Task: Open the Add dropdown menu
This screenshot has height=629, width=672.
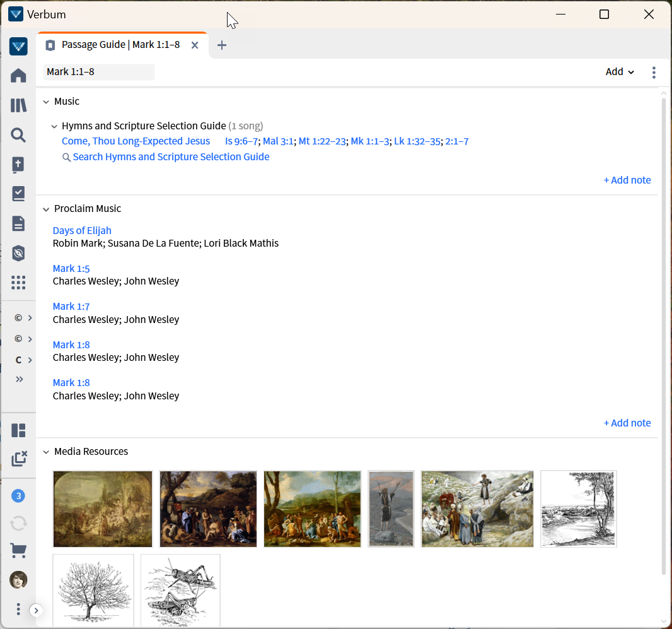Action: tap(619, 72)
